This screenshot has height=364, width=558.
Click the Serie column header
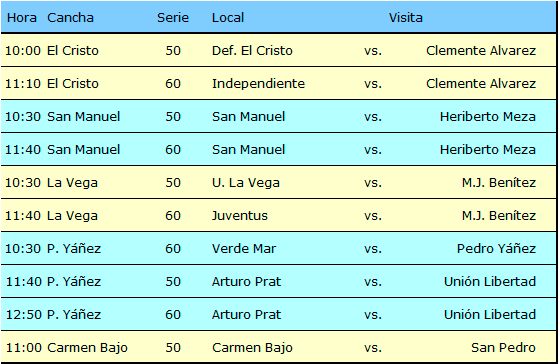[x=173, y=18]
